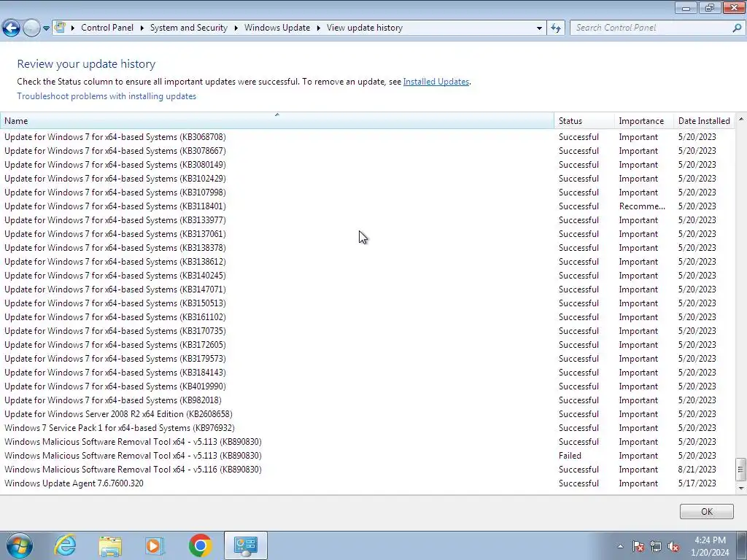Expand the chevron after System and Security breadcrumb
This screenshot has height=560, width=747.
[236, 28]
